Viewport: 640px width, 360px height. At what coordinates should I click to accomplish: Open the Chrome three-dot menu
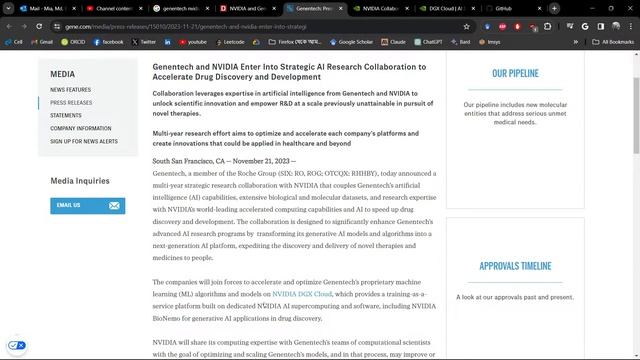pyautogui.click(x=631, y=27)
